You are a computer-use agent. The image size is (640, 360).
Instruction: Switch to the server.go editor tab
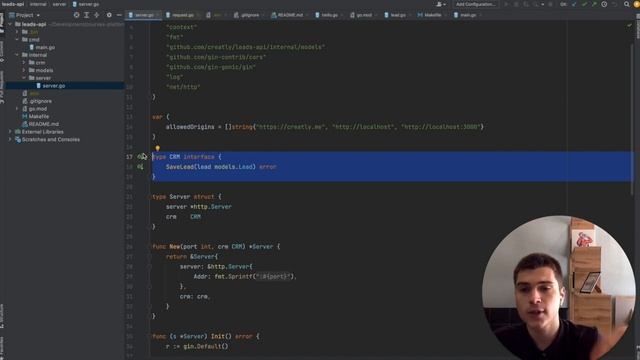click(142, 15)
